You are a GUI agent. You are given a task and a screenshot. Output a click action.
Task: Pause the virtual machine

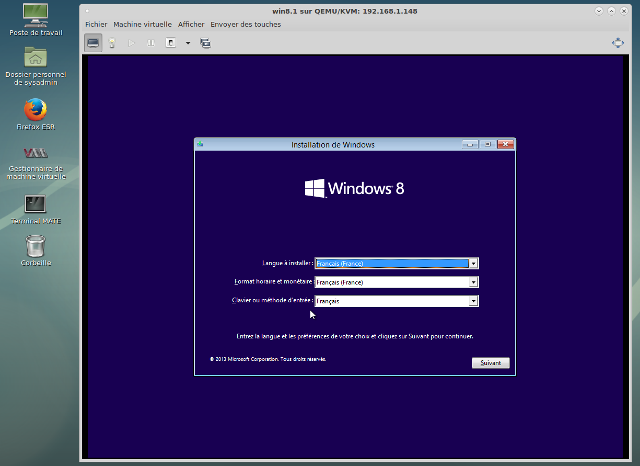151,43
